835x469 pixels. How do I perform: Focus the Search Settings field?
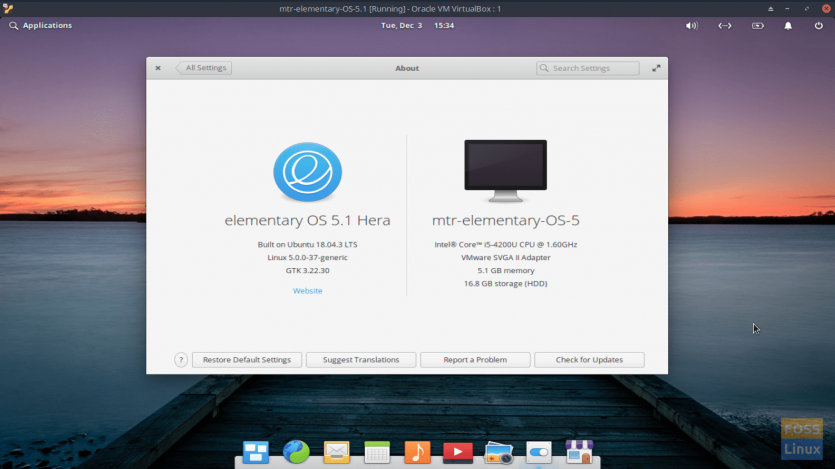587,68
